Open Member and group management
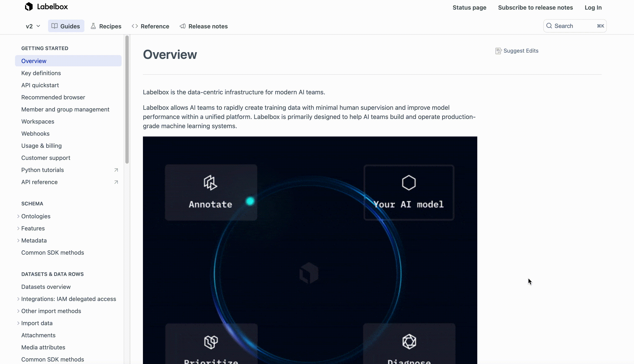Screen dimensions: 634x364 click(65, 109)
